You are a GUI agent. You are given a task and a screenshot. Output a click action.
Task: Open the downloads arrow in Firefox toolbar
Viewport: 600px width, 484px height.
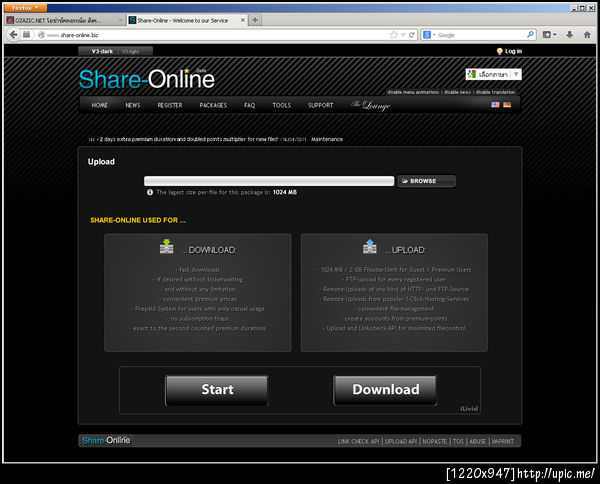point(569,35)
